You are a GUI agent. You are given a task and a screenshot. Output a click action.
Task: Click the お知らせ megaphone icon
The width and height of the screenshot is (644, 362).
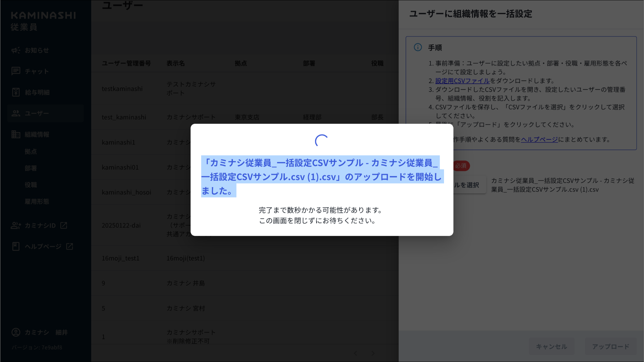[x=16, y=50]
